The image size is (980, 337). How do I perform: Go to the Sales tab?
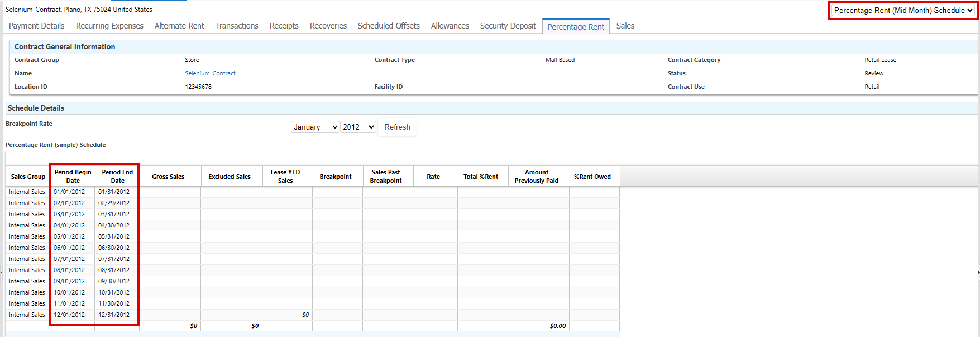[625, 26]
